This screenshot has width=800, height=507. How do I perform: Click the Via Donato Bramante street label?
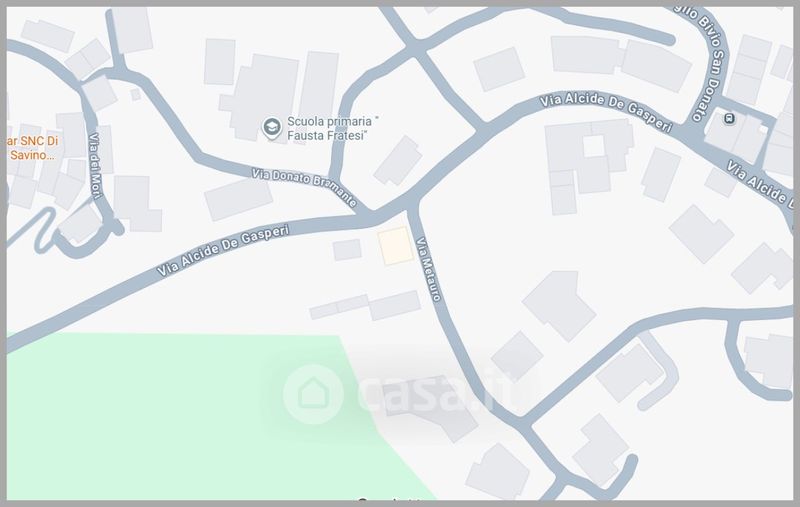point(305,187)
